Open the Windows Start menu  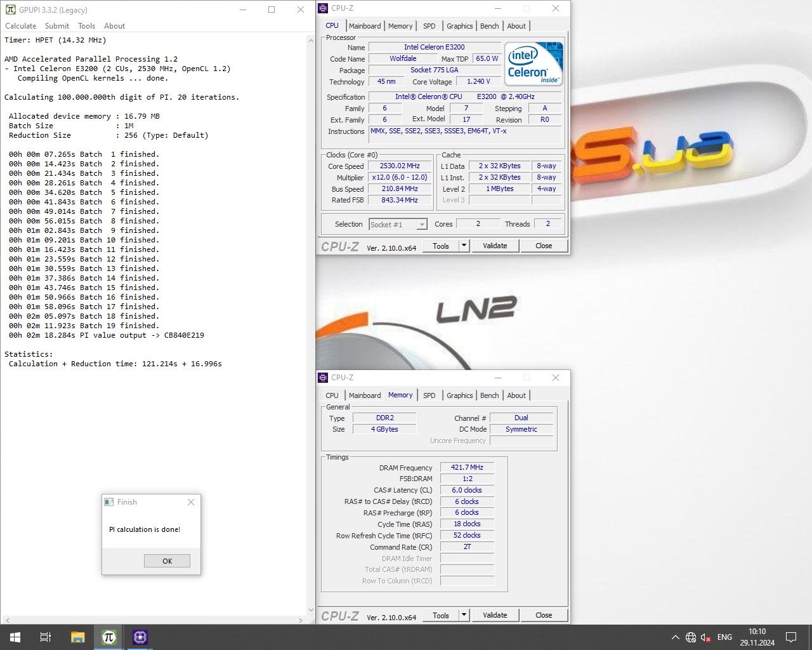[15, 637]
